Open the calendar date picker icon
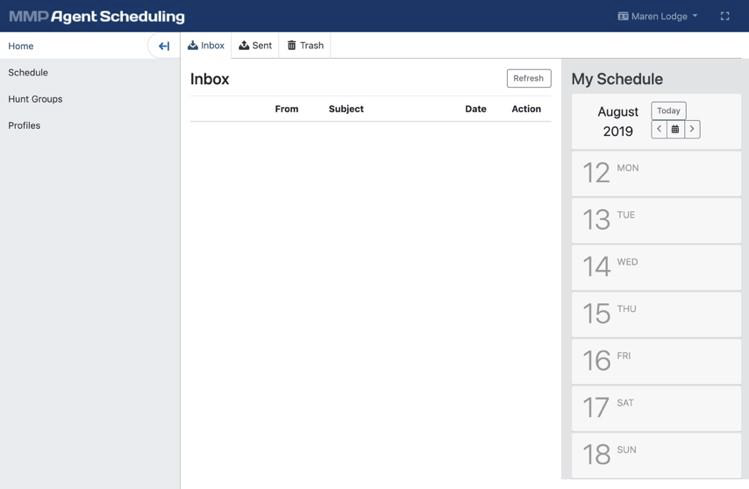749x489 pixels. (x=675, y=130)
